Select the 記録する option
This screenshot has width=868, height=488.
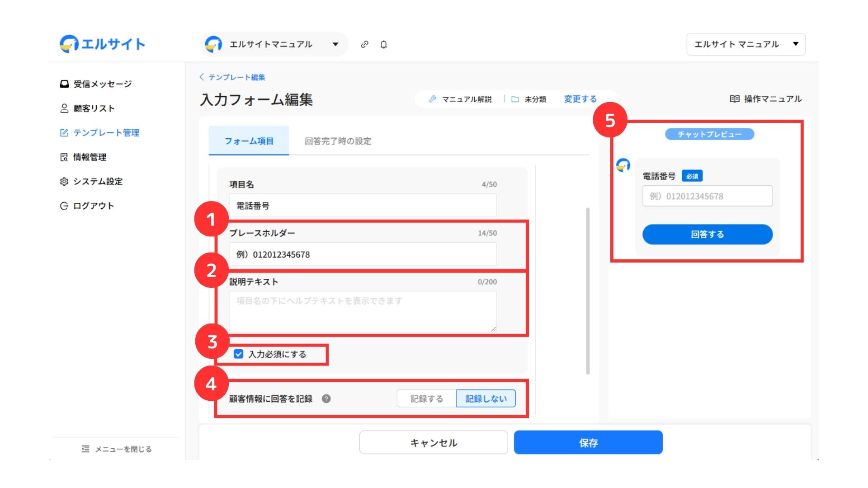click(426, 399)
